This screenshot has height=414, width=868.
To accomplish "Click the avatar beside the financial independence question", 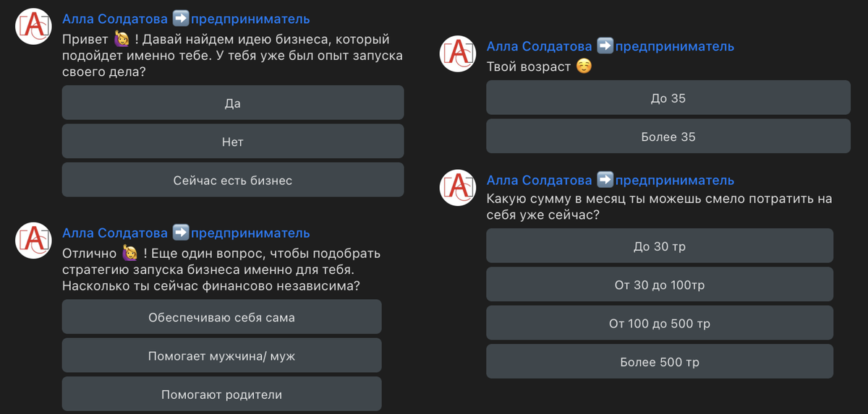I will click(x=33, y=241).
